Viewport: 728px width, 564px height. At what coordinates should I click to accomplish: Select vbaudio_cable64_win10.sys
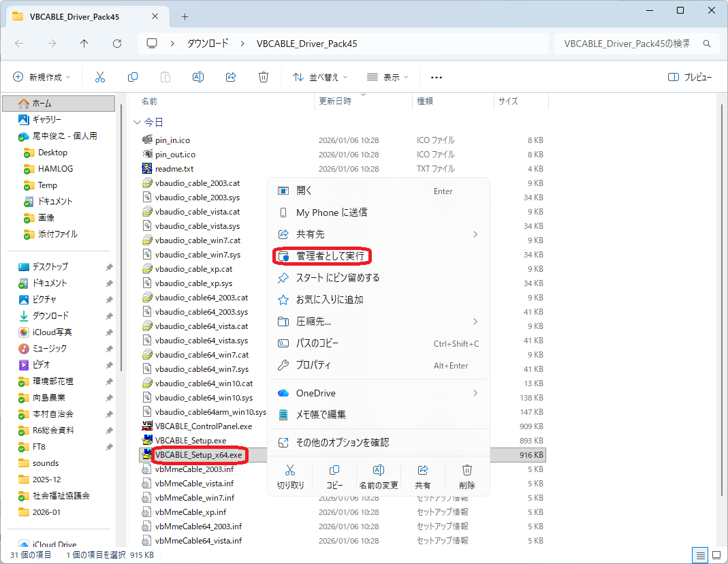pyautogui.click(x=204, y=398)
